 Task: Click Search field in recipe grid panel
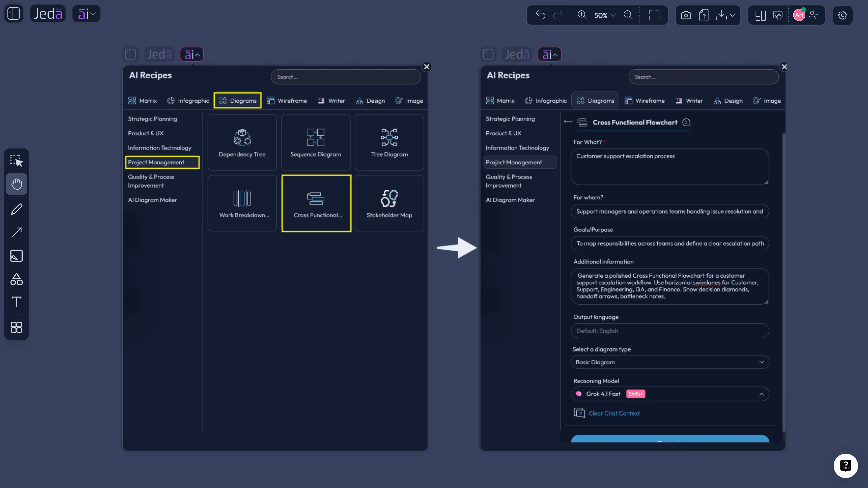coord(346,77)
